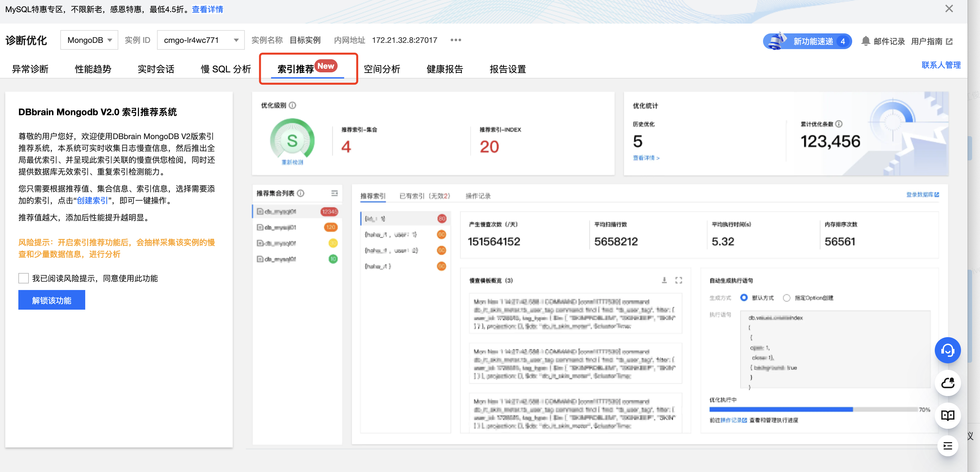Click the 创建索引 link in description
Screen dimensions: 980x472
pos(92,200)
